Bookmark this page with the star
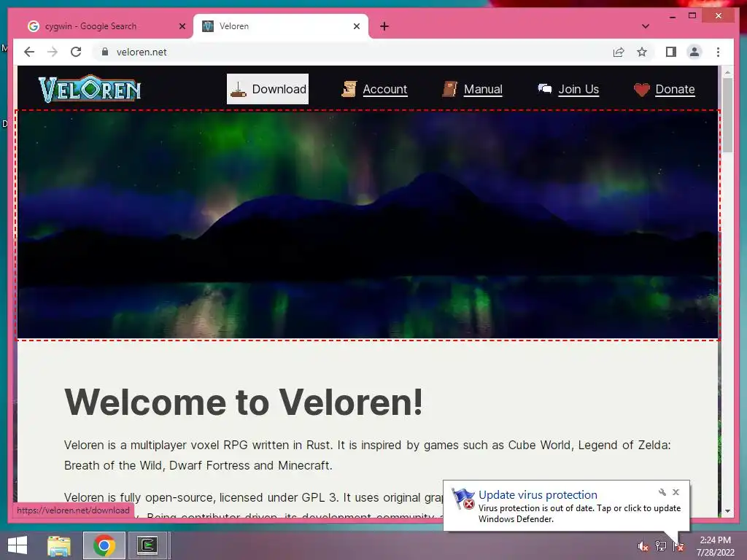Image resolution: width=747 pixels, height=560 pixels. (642, 52)
